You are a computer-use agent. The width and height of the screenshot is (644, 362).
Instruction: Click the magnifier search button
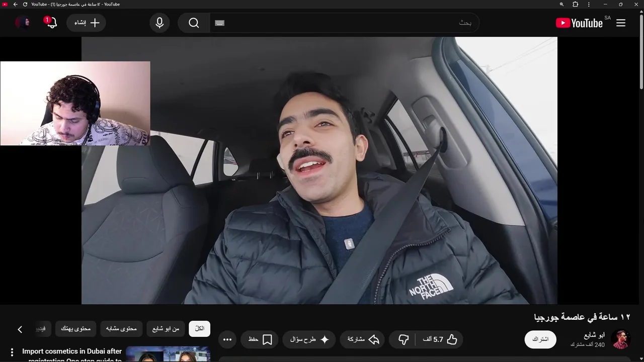(x=194, y=23)
